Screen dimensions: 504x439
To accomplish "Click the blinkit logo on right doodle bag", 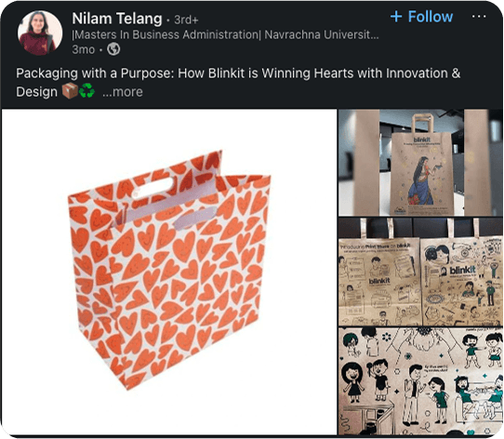I will click(461, 270).
